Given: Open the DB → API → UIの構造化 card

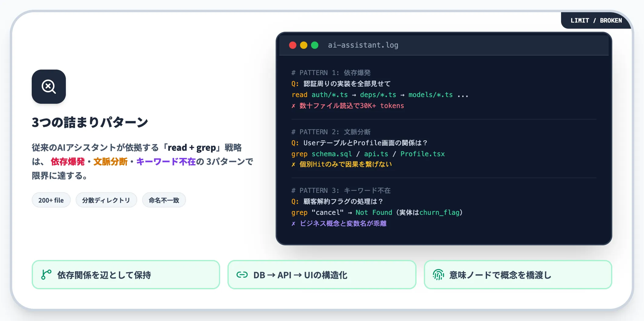Looking at the screenshot, I should [322, 275].
